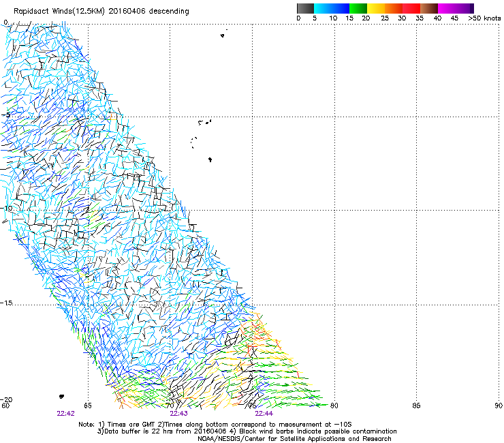Click the '>50 knots' legend label

click(x=484, y=18)
